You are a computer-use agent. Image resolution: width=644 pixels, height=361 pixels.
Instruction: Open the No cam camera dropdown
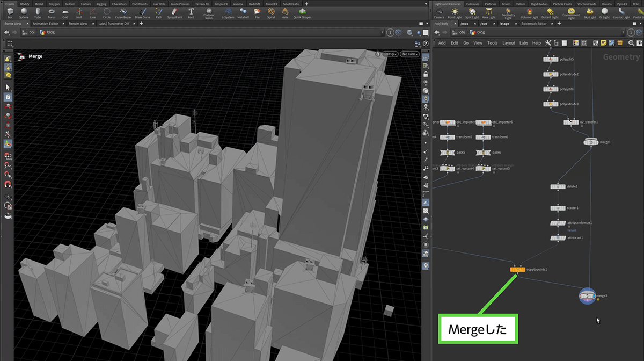click(409, 54)
